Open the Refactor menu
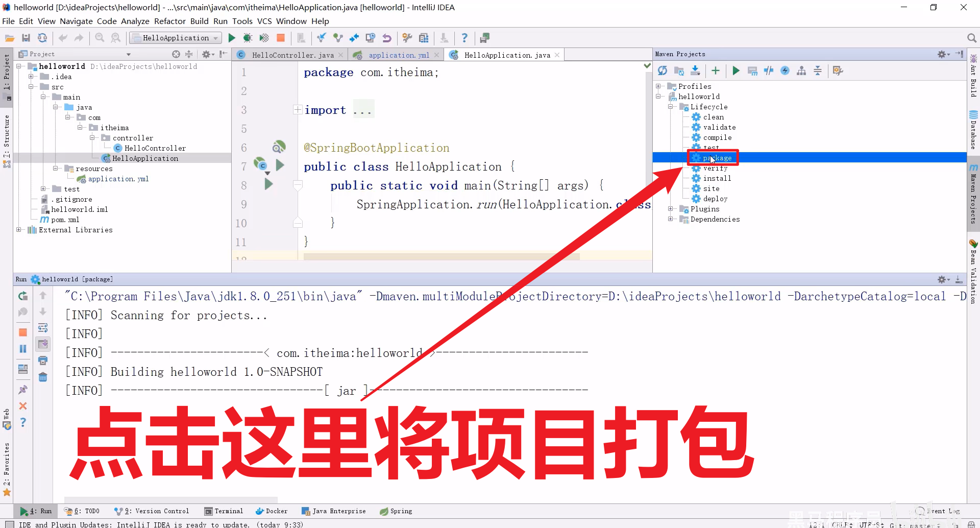The height and width of the screenshot is (528, 980). [170, 21]
